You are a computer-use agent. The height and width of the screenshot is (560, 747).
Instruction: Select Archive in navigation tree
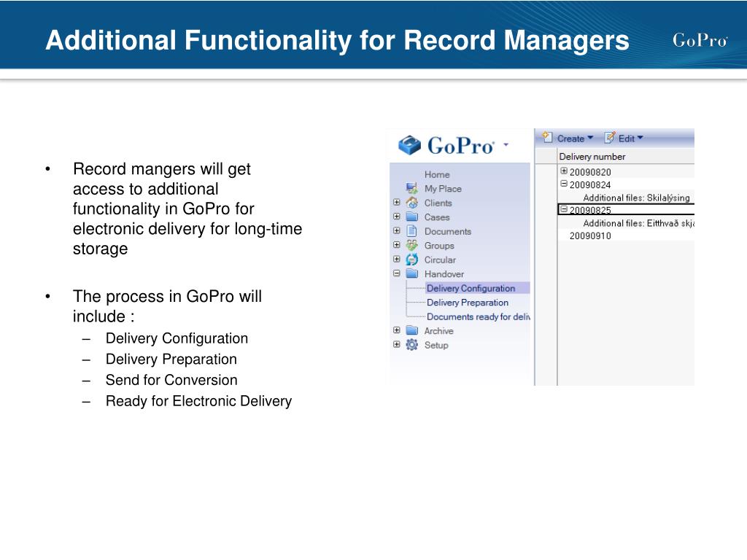point(438,331)
